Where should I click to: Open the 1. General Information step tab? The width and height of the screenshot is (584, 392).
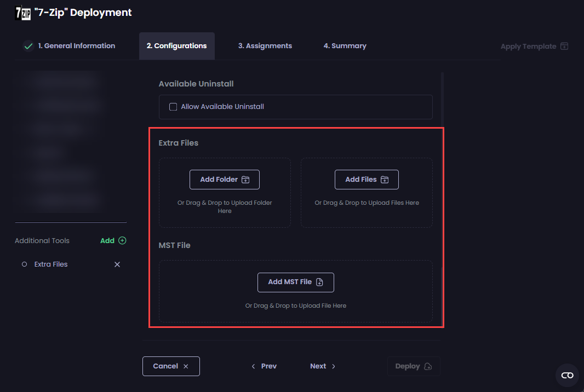76,46
